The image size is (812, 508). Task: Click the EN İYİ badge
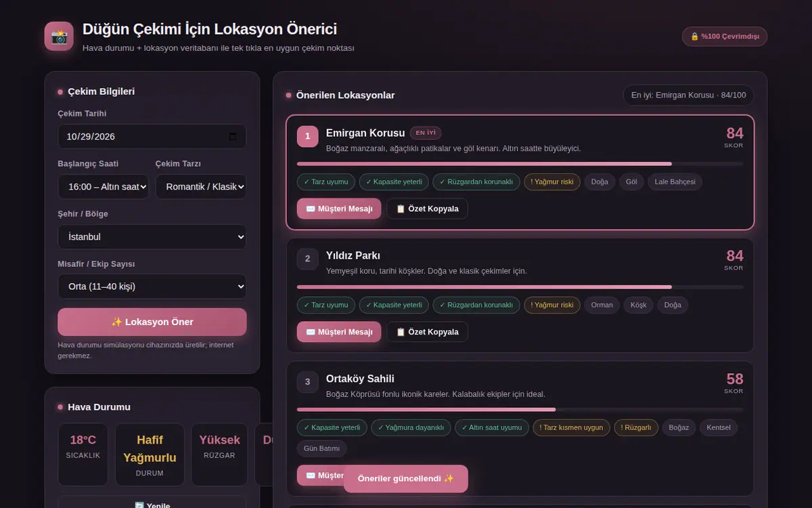click(426, 133)
